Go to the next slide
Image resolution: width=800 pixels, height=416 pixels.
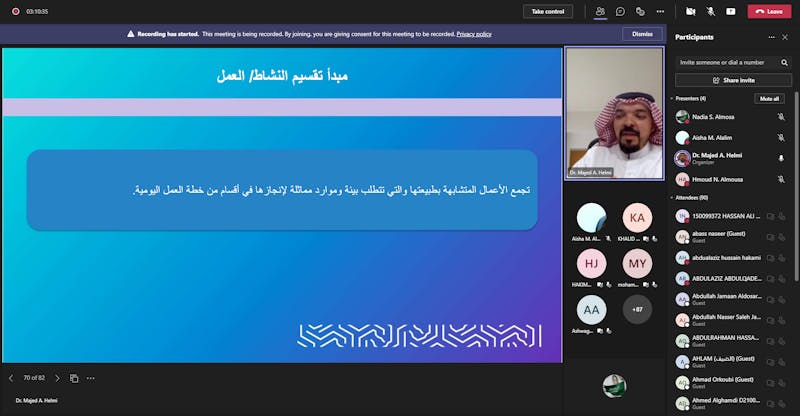click(57, 378)
